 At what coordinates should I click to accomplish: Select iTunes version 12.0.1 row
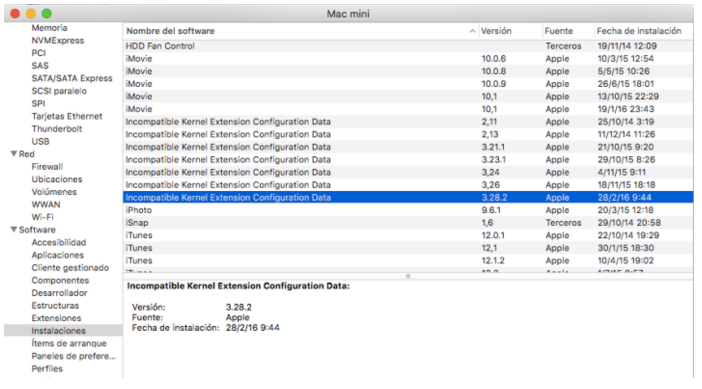tap(408, 235)
